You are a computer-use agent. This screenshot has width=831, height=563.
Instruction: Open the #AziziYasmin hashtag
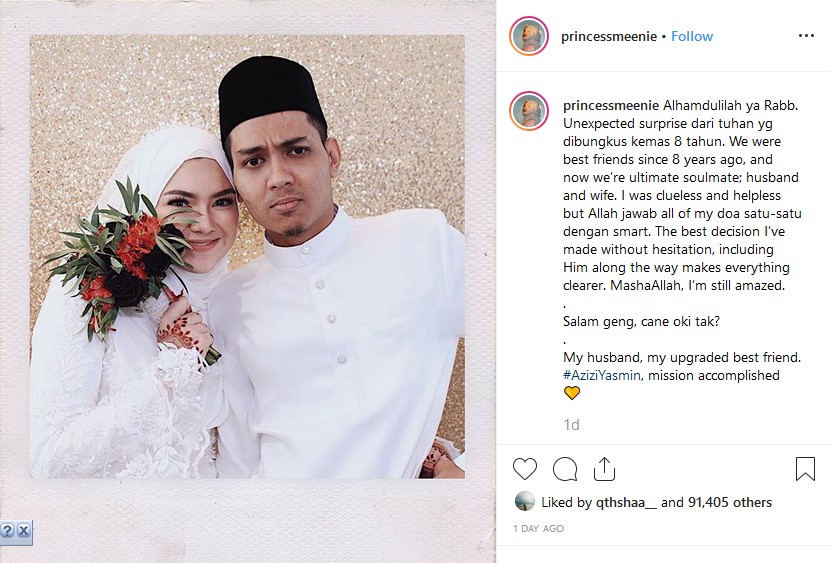(x=602, y=375)
